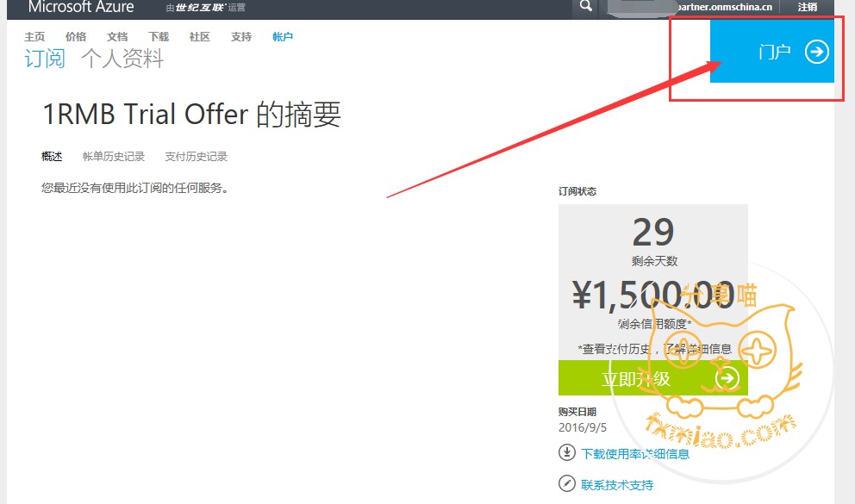This screenshot has height=504, width=855.
Task: Click the download icon beside 下载使用率详细信息
Action: (567, 452)
